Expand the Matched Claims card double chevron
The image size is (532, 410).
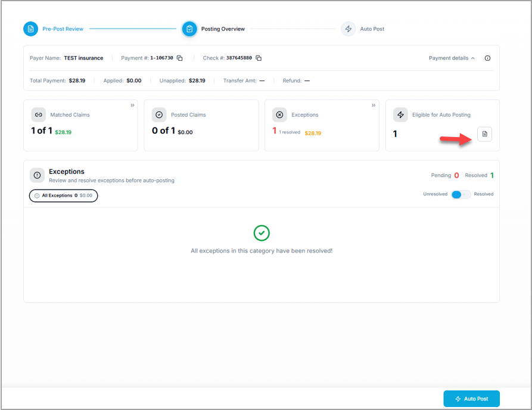point(132,105)
